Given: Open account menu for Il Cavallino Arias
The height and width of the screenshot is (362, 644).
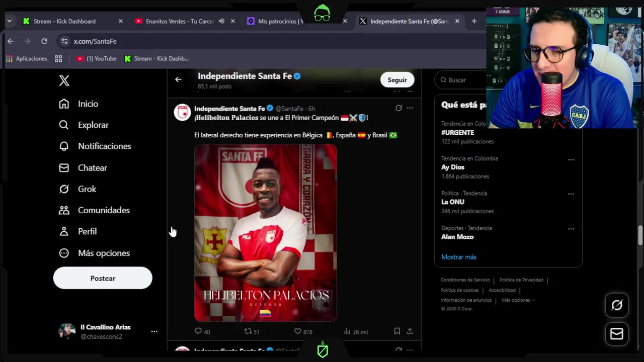Looking at the screenshot, I should point(154,331).
